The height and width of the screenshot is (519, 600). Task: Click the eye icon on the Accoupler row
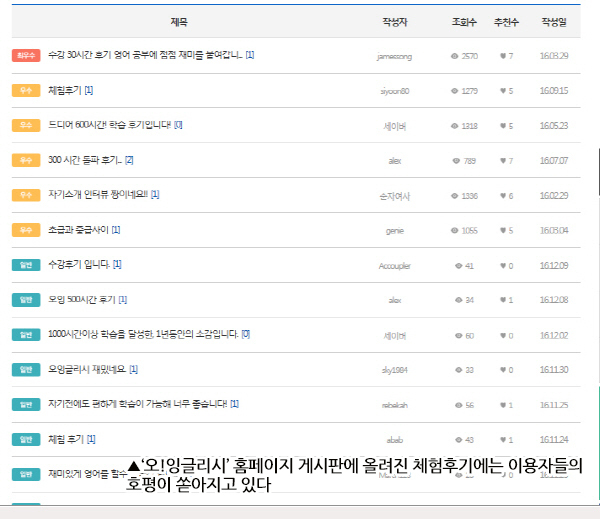(x=458, y=266)
